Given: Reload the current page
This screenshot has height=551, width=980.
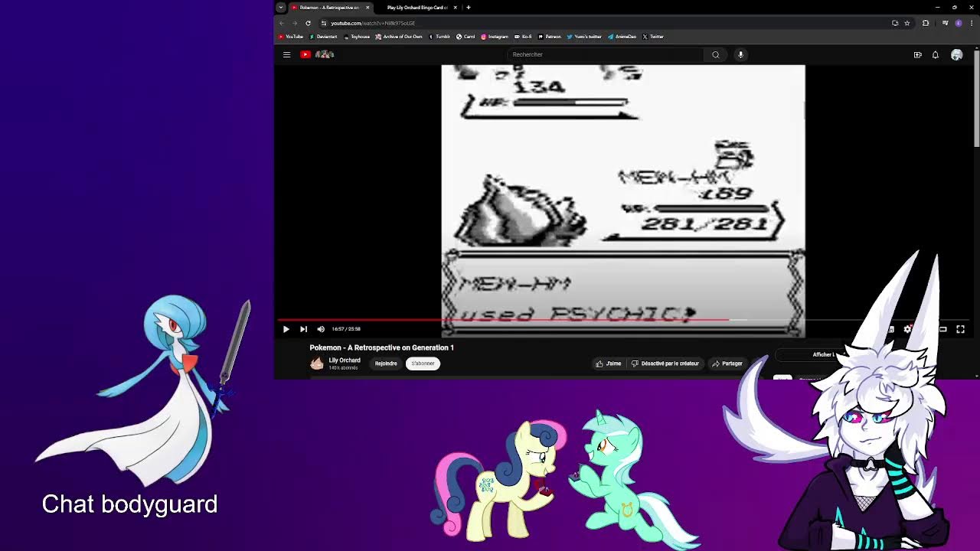Looking at the screenshot, I should coord(308,23).
